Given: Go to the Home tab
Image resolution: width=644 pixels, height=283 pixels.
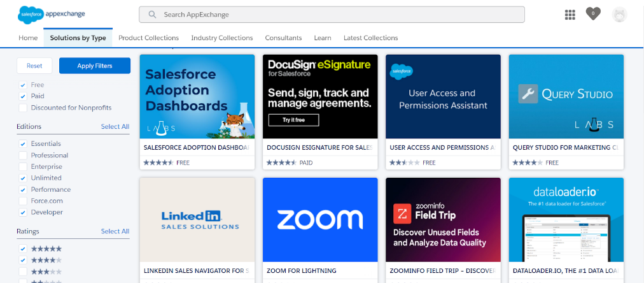Looking at the screenshot, I should point(28,38).
